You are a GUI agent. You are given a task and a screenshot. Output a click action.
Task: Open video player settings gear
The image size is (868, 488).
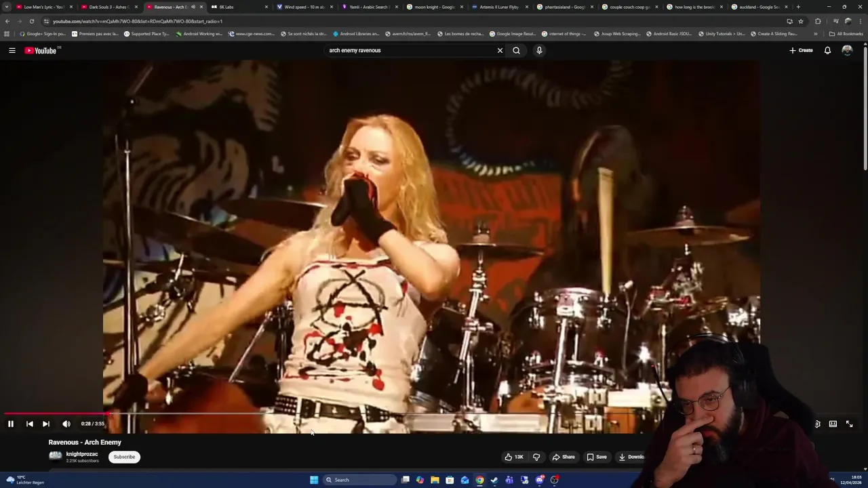(817, 424)
